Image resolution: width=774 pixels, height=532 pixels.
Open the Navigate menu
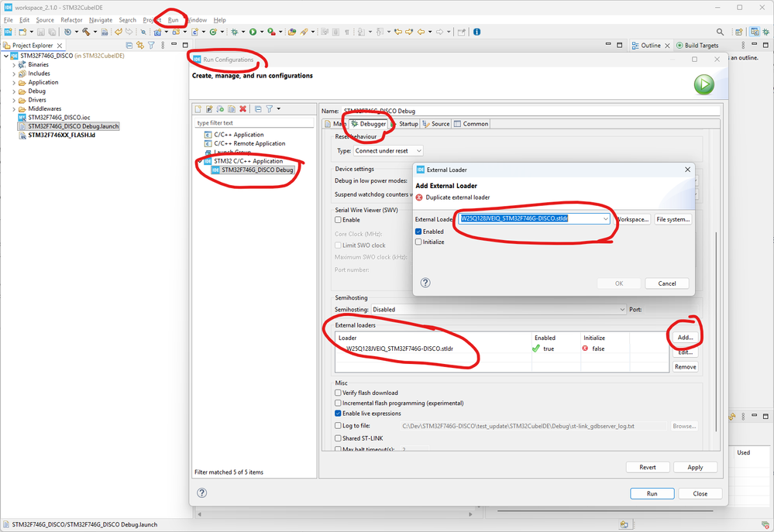(x=101, y=20)
